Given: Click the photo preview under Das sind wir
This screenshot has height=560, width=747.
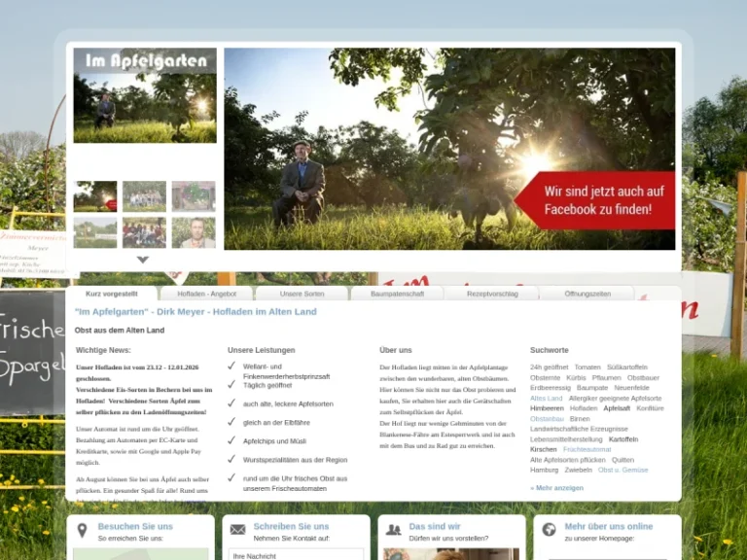Looking at the screenshot, I should 450,554.
